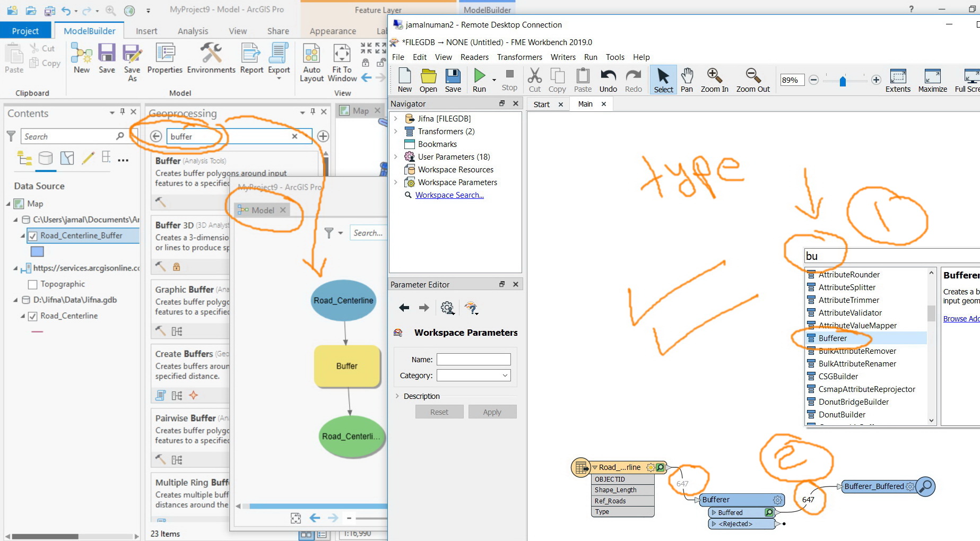Switch to the Start tab
This screenshot has width=980, height=541.
541,104
